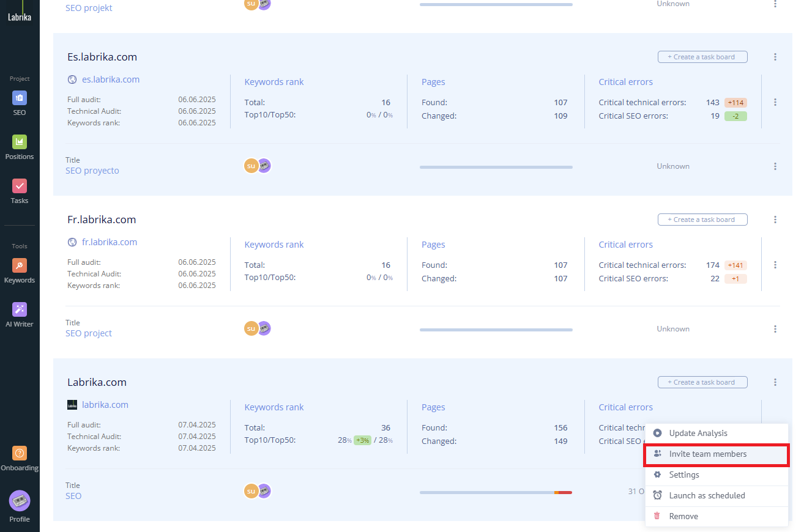Open the Positions sidebar icon
The image size is (804, 532).
click(x=20, y=142)
